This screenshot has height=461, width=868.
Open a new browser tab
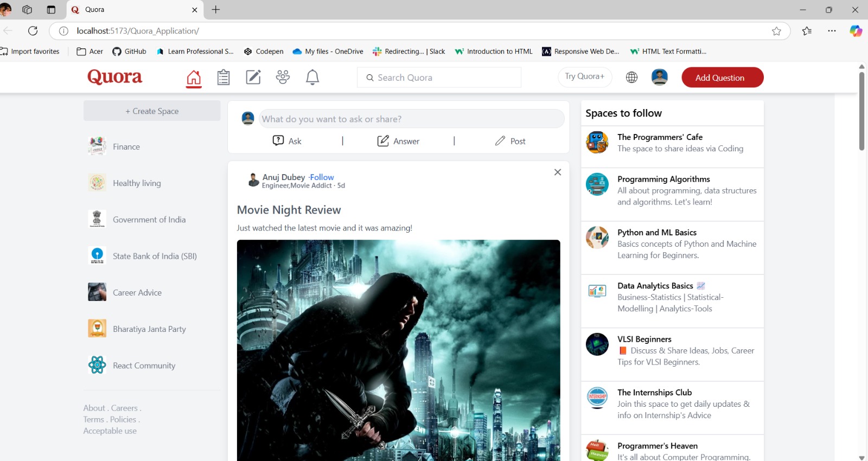215,10
